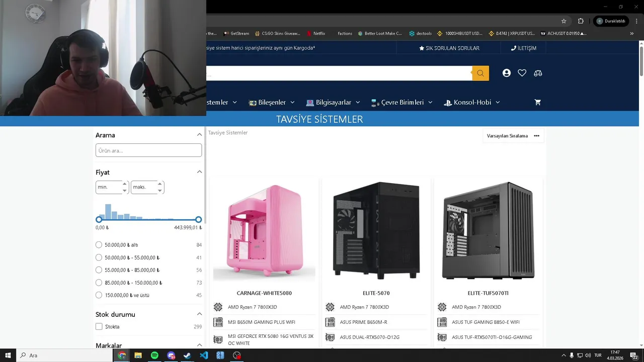Open the favorites heart icon
The height and width of the screenshot is (362, 644).
pos(522,73)
